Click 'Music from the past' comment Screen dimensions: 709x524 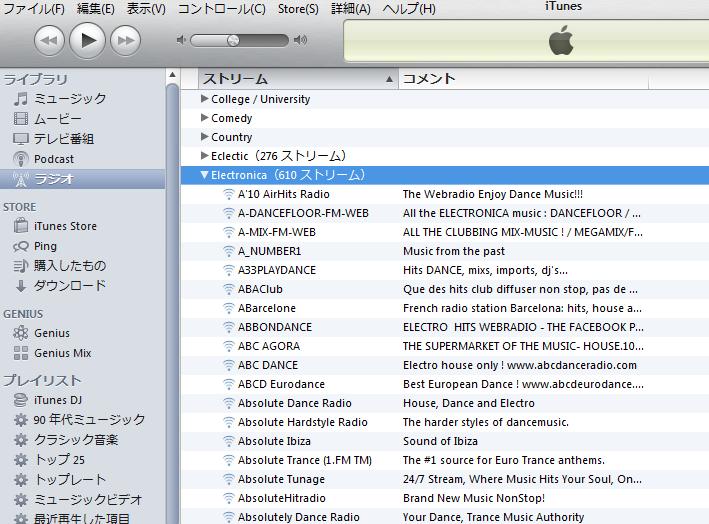pos(454,251)
